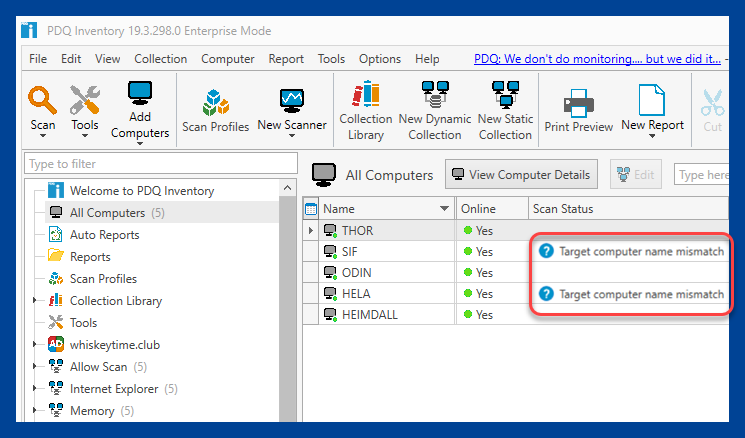Select the SIF computer name cell
Screen dimensions: 745x438
pyautogui.click(x=387, y=251)
